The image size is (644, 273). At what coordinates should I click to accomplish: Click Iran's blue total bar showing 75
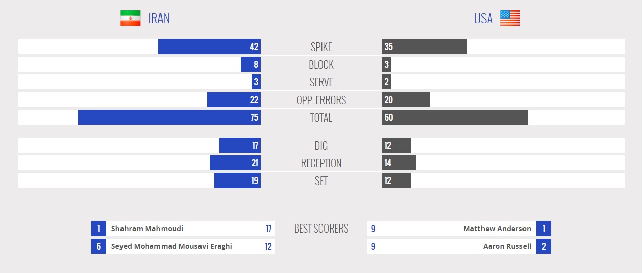tap(169, 117)
